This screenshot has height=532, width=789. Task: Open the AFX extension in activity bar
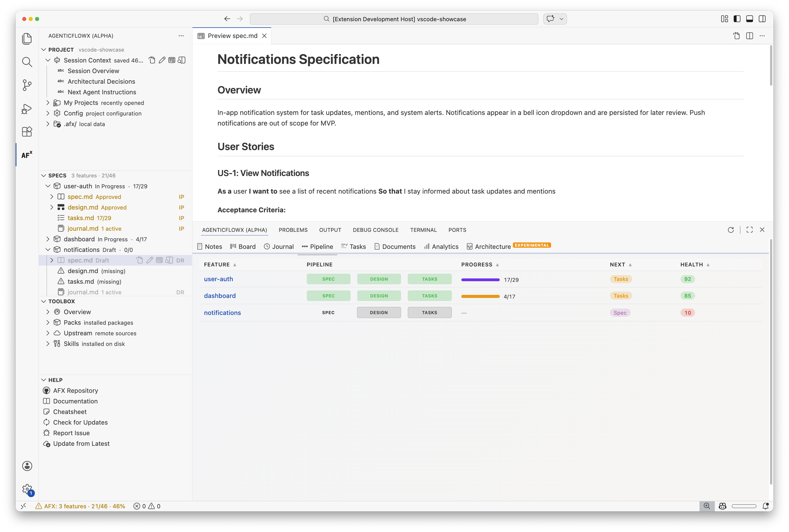coord(27,155)
